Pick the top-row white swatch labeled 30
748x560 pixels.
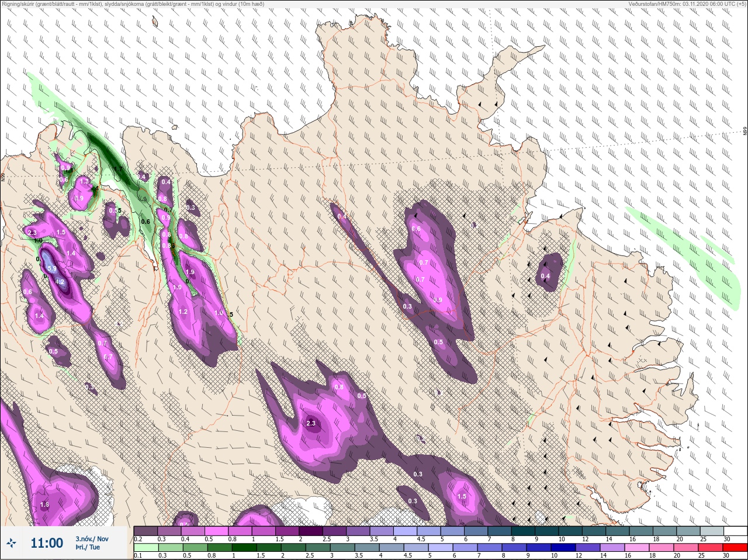(x=737, y=531)
